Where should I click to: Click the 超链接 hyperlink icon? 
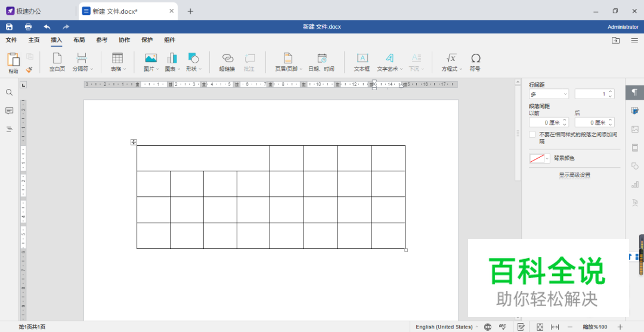point(227,61)
